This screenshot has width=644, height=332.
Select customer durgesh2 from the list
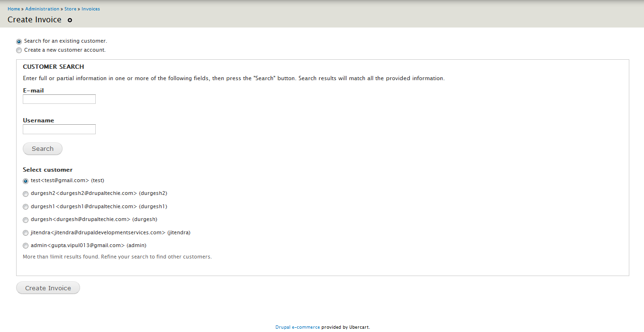25,194
